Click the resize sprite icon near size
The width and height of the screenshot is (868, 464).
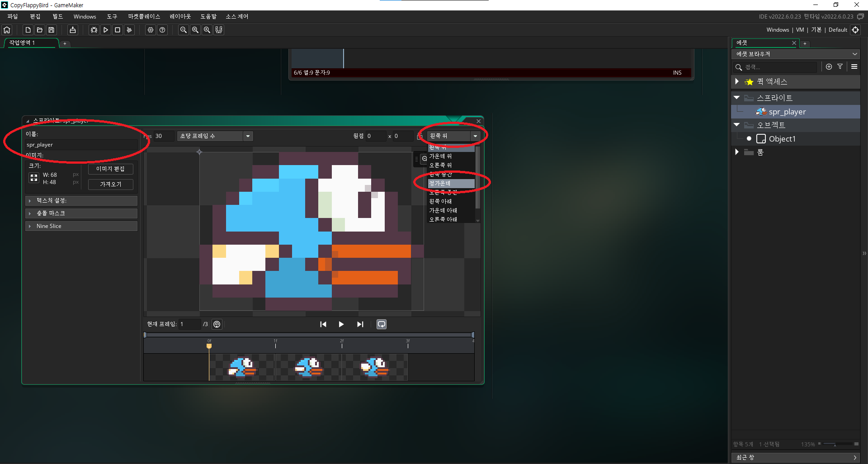[34, 178]
